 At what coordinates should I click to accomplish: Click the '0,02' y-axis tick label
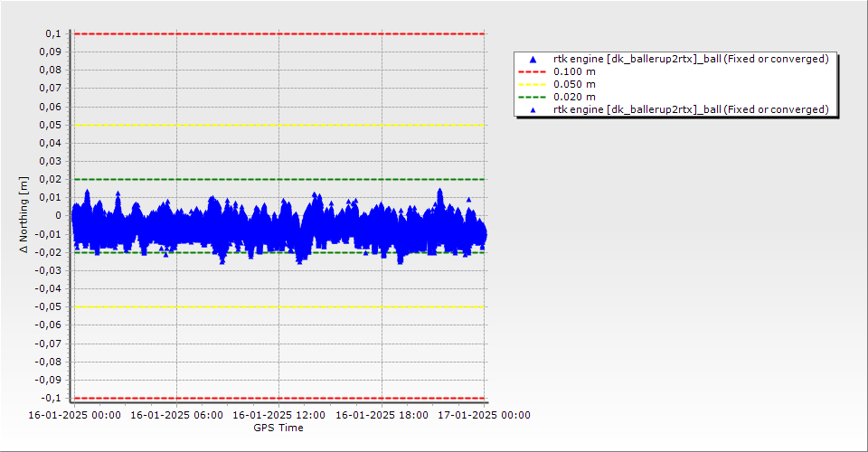click(51, 179)
